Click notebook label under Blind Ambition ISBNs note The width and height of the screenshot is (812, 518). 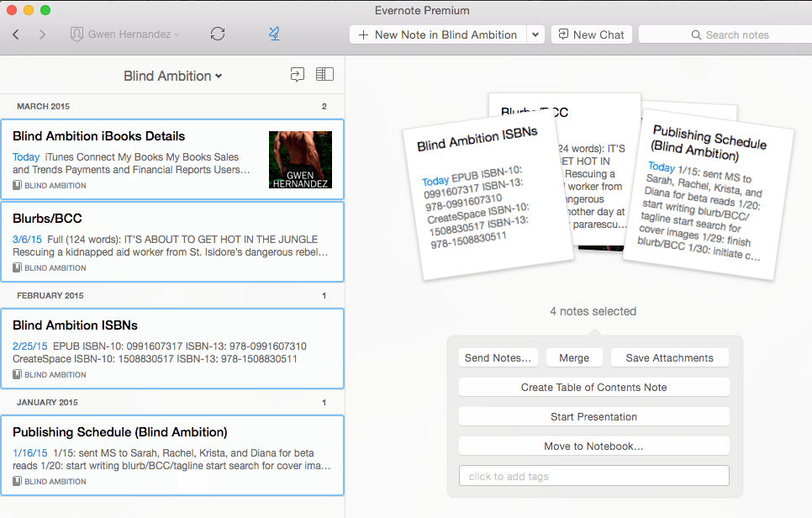coord(50,374)
